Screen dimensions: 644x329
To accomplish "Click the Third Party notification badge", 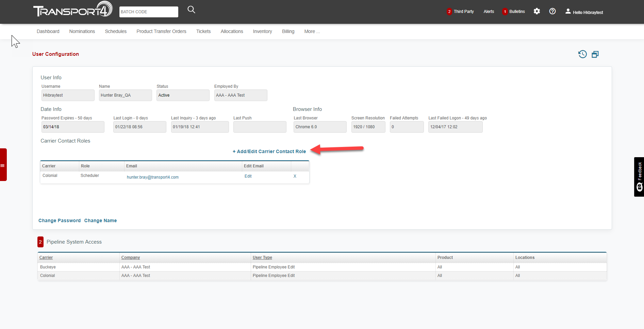I will tap(449, 11).
